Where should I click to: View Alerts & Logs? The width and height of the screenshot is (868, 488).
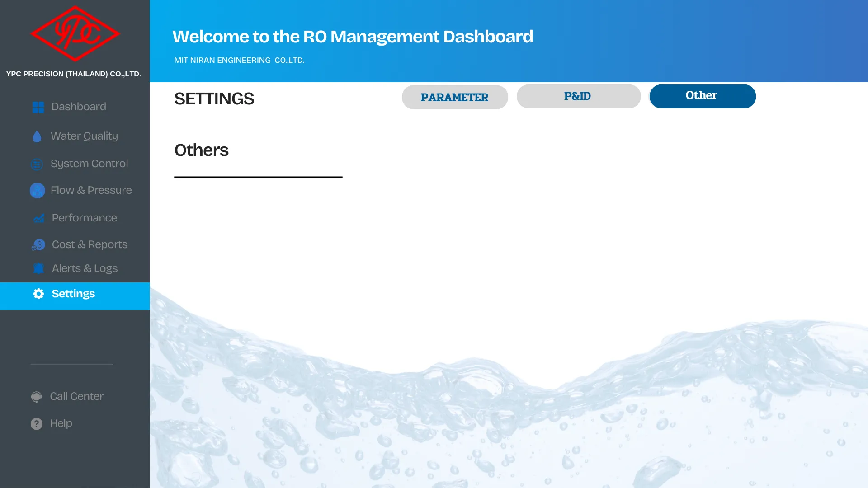85,268
